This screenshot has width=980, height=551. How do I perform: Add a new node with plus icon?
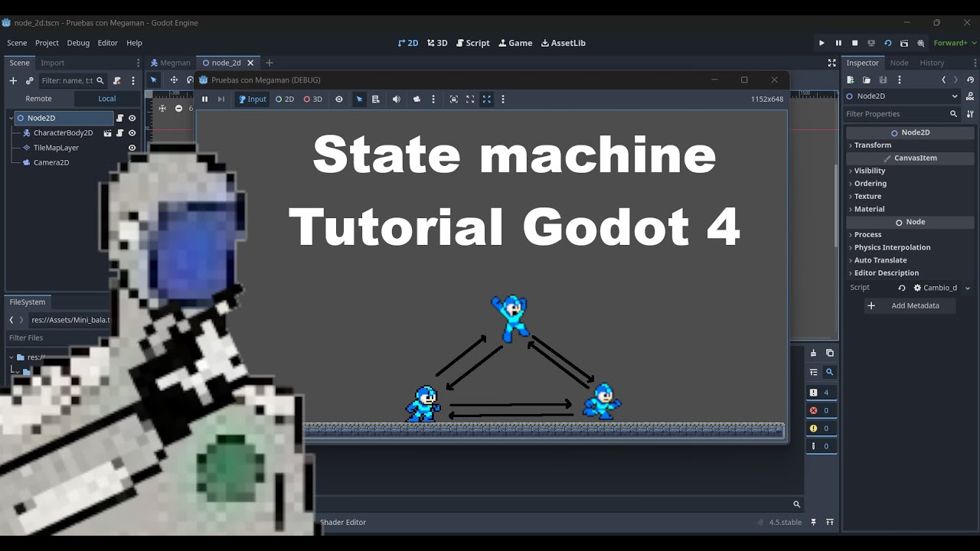pyautogui.click(x=13, y=80)
